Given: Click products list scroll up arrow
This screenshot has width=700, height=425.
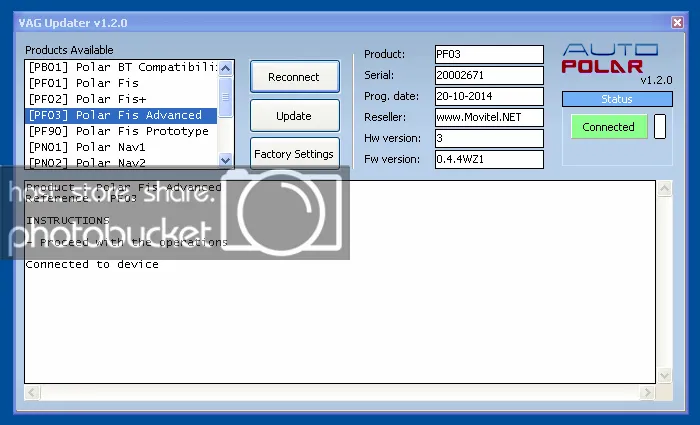Looking at the screenshot, I should 225,68.
